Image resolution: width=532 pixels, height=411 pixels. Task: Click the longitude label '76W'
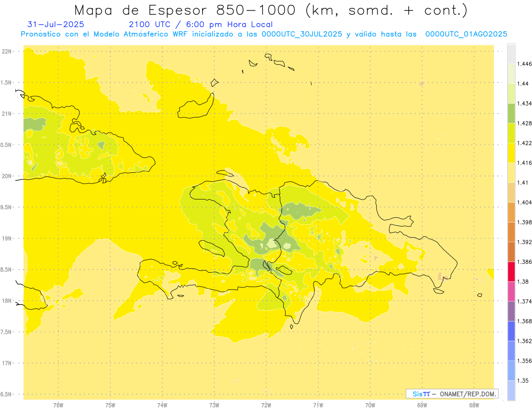[x=58, y=405]
